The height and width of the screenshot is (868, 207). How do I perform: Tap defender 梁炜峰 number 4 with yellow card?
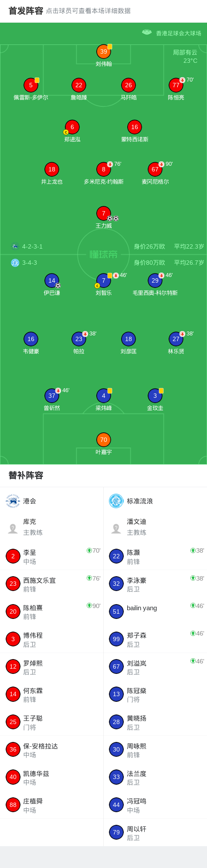[104, 396]
